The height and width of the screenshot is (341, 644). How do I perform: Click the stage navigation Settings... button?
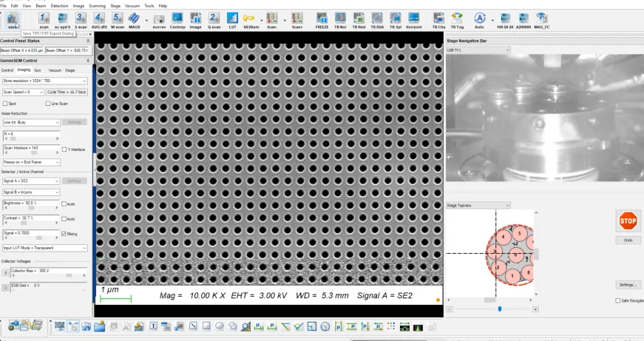tap(628, 285)
